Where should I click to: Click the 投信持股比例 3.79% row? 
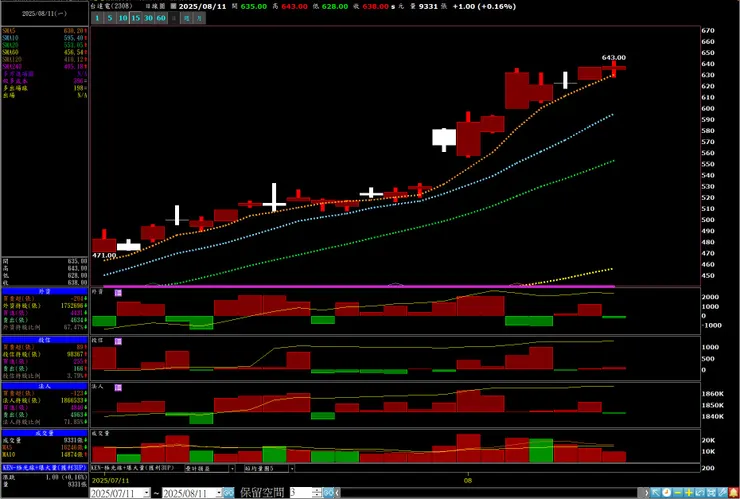point(45,376)
